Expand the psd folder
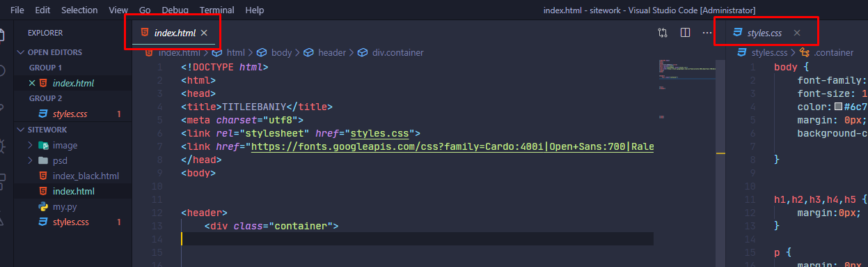 tap(31, 160)
